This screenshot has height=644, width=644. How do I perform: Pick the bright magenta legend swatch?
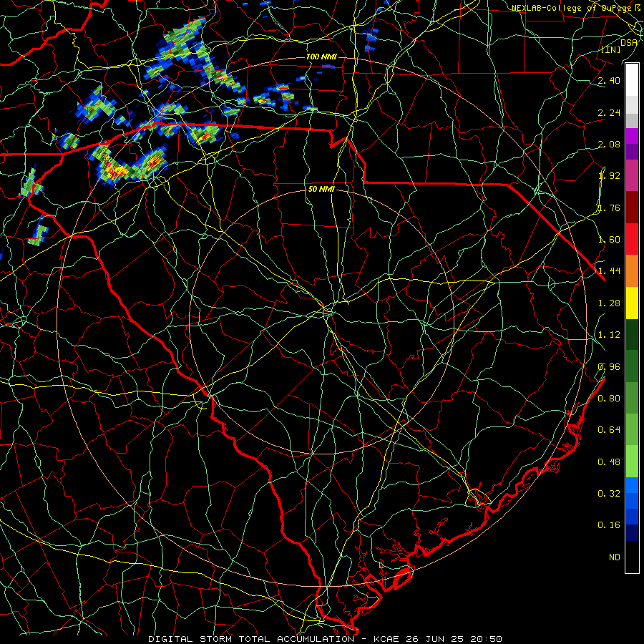(x=632, y=136)
